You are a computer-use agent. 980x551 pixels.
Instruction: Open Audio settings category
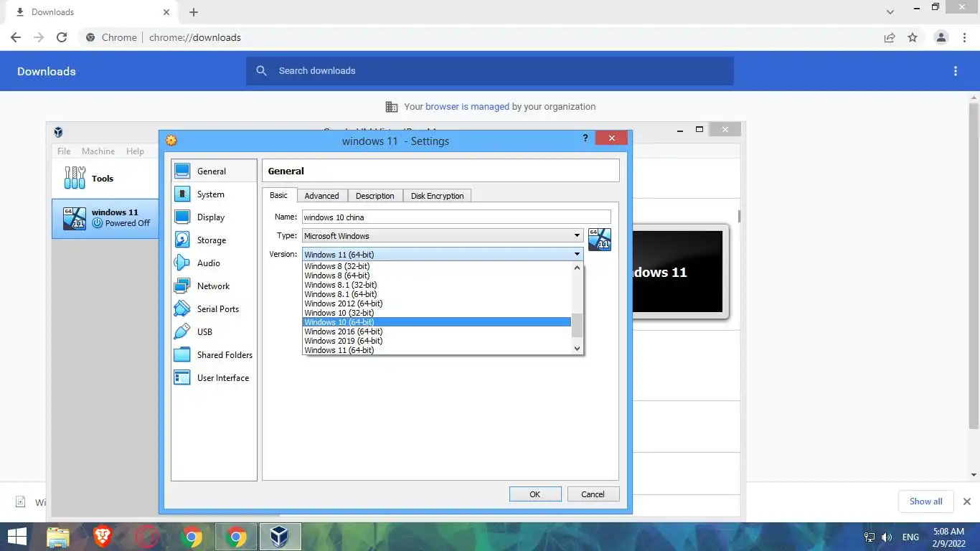tap(214, 263)
